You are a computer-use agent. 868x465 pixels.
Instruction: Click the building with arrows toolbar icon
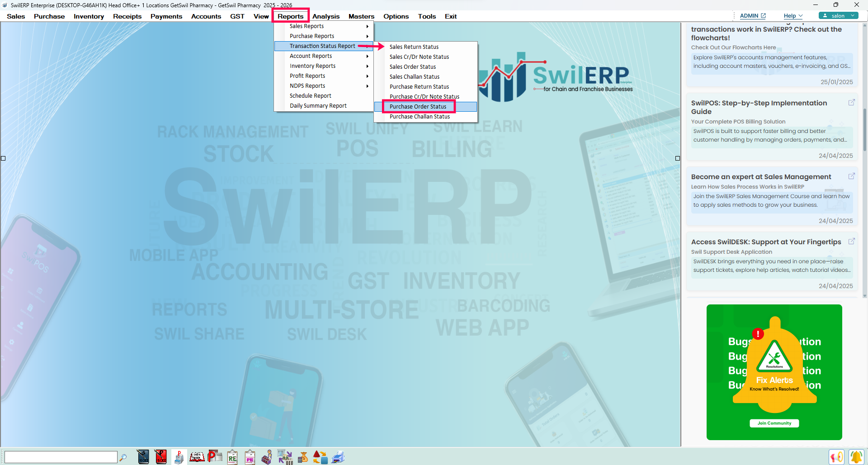285,457
